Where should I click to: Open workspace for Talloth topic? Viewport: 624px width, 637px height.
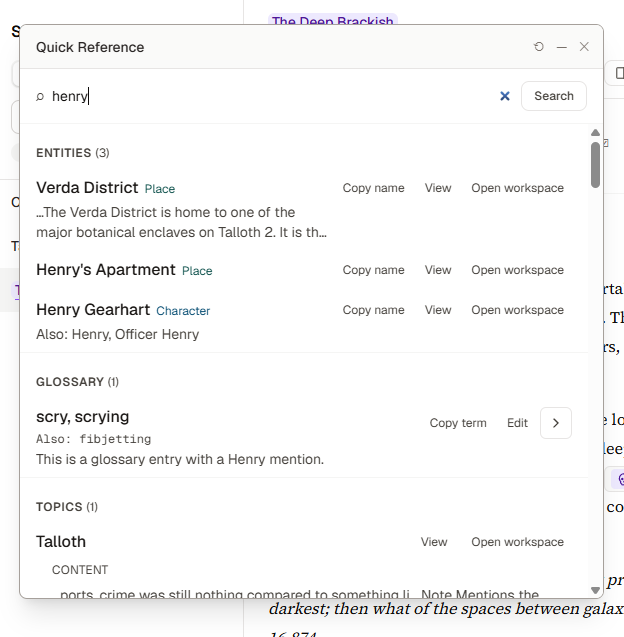(x=517, y=542)
